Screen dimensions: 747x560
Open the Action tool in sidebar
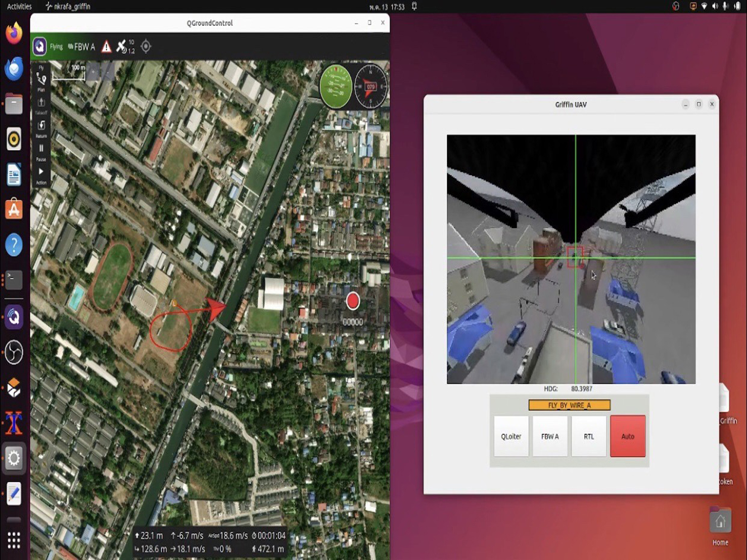coord(41,174)
